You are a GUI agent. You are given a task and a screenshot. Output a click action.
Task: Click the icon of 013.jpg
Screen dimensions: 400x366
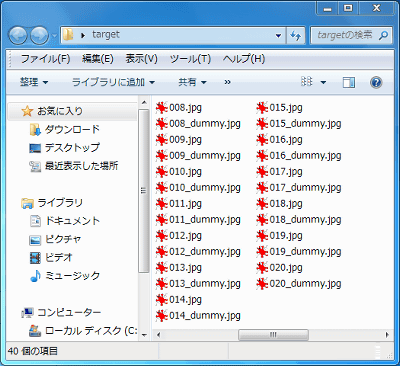click(161, 268)
